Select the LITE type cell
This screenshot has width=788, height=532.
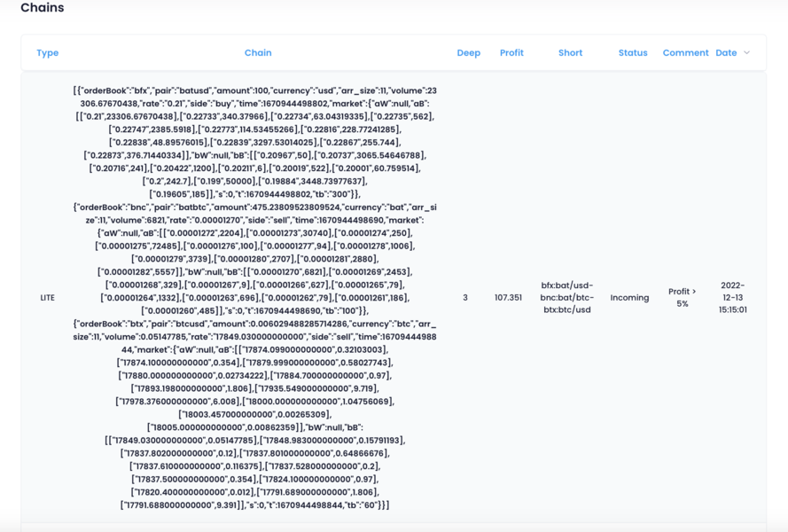coord(48,298)
